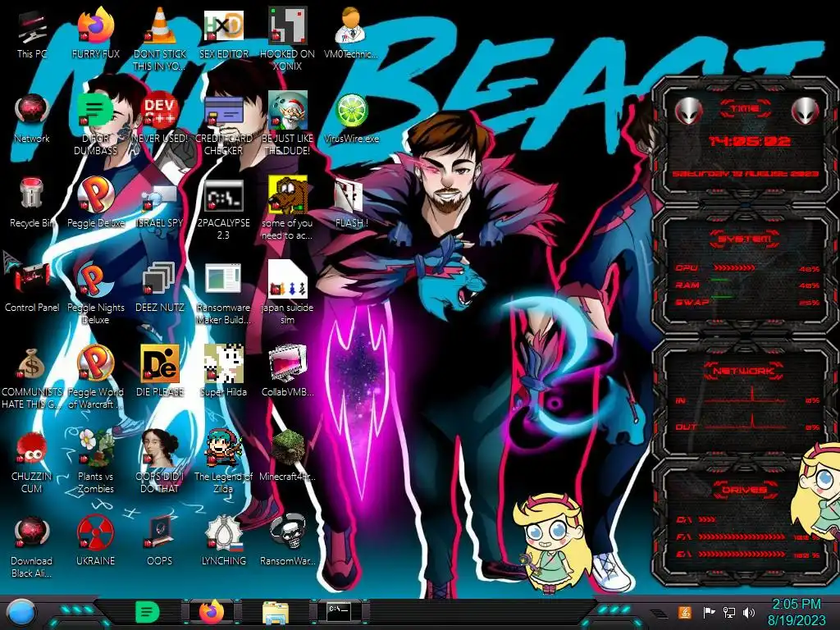Screen dimensions: 840x630
Task: Click the left alien head in TIME widget
Action: tap(688, 111)
